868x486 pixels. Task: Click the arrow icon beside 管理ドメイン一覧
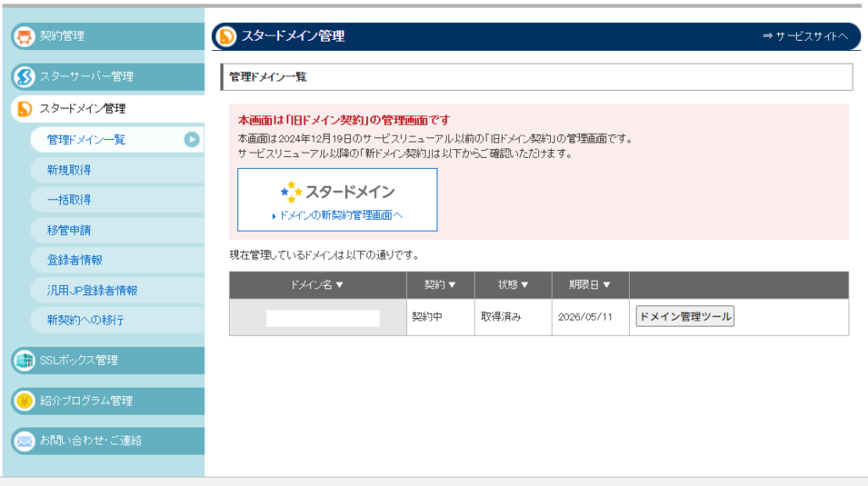click(x=192, y=140)
